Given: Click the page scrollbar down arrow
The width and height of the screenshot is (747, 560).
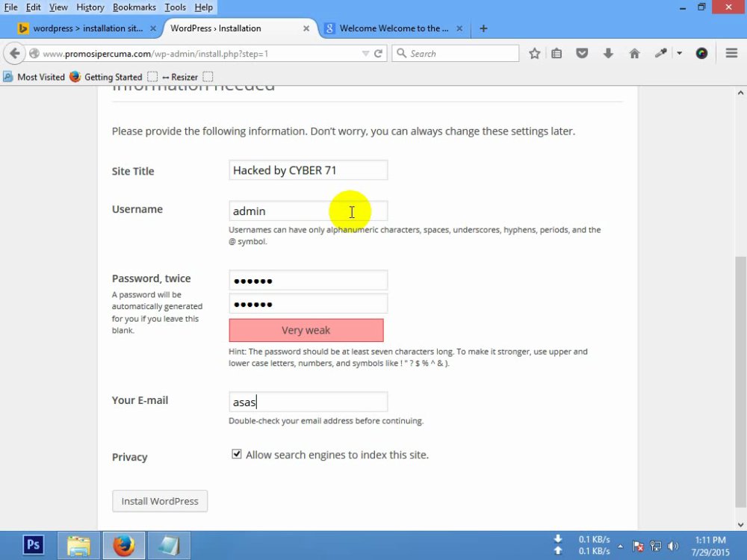Looking at the screenshot, I should pos(740,525).
